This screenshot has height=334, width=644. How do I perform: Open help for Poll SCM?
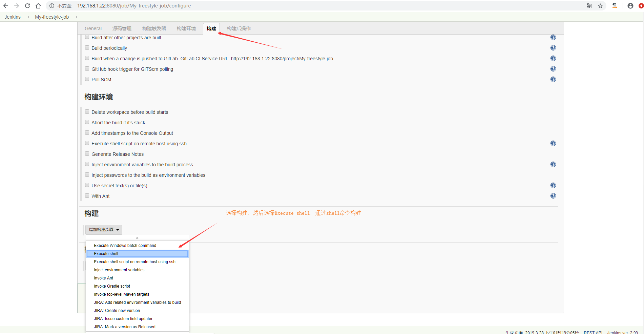(x=553, y=79)
